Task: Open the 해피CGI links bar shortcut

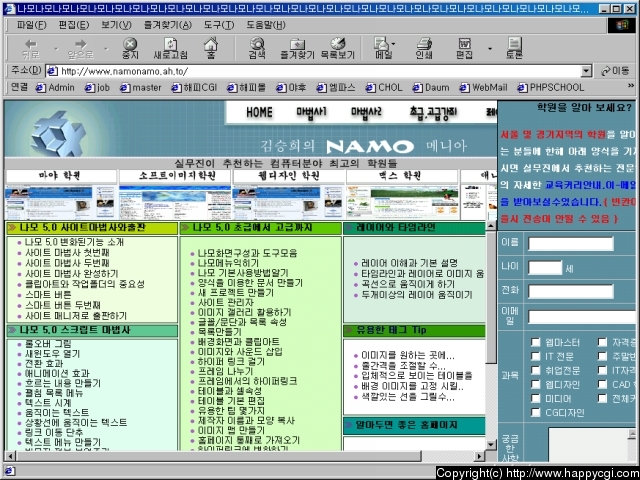Action: (194, 87)
